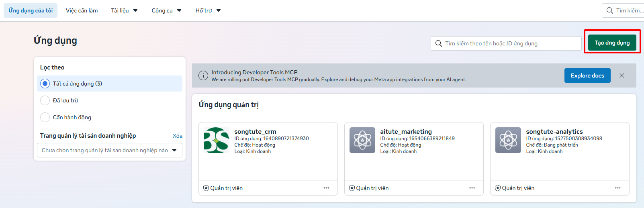Click the aitute_marketing atom icon
This screenshot has height=208, width=644.
pos(362,140)
